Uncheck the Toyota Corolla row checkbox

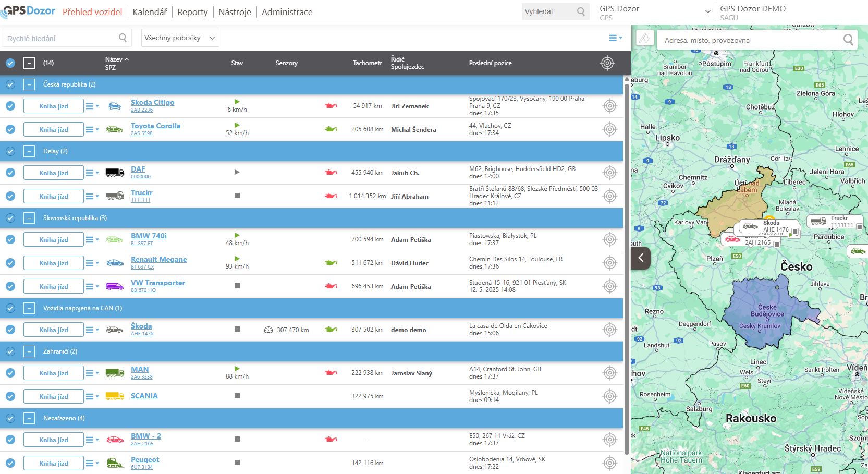tap(10, 129)
